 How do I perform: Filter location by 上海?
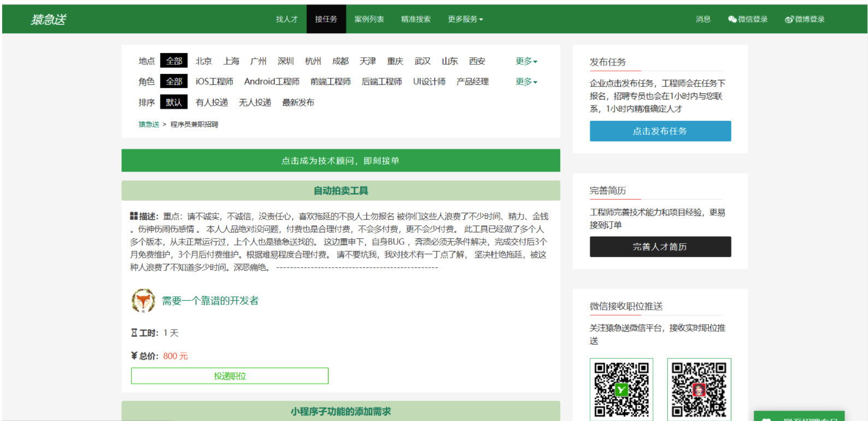click(231, 61)
